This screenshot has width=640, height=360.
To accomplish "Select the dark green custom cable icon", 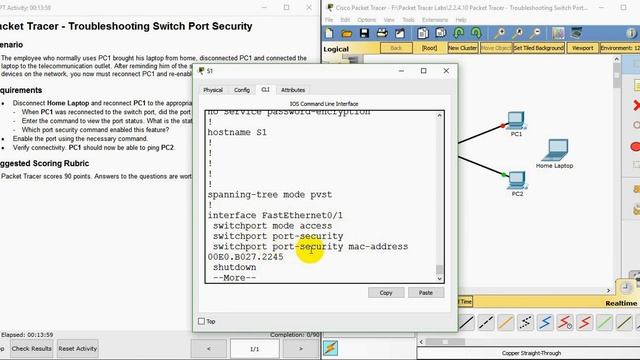I will 624,323.
